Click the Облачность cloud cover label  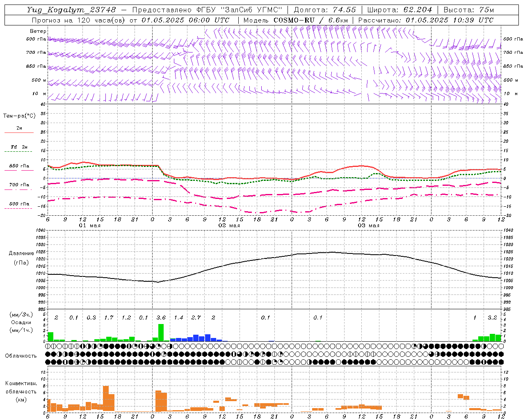click(x=21, y=356)
